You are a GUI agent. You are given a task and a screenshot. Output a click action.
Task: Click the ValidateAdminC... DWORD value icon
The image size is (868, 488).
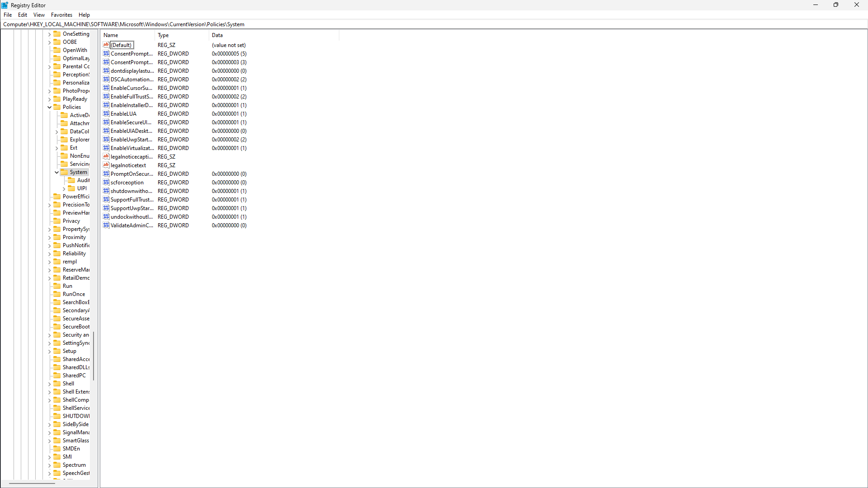106,225
